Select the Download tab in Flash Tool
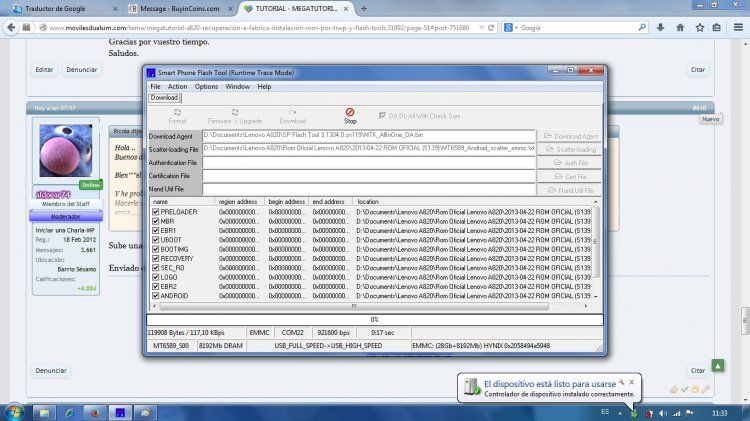 click(x=164, y=98)
